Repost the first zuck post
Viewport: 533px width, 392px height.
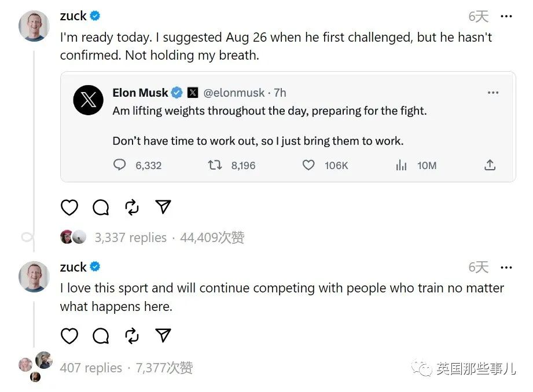pos(132,207)
